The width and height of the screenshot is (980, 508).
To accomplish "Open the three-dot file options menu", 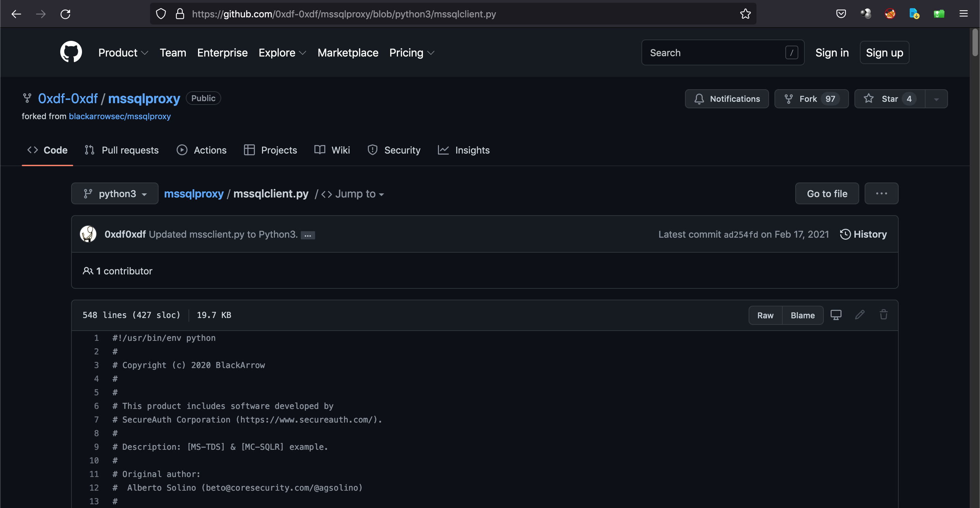I will 881,193.
